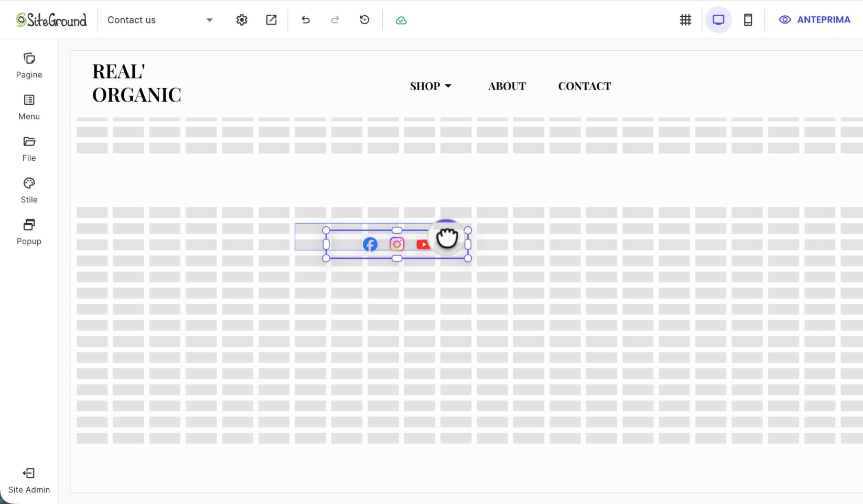Select the Instagram social icon
Screen dimensions: 863x504
397,244
